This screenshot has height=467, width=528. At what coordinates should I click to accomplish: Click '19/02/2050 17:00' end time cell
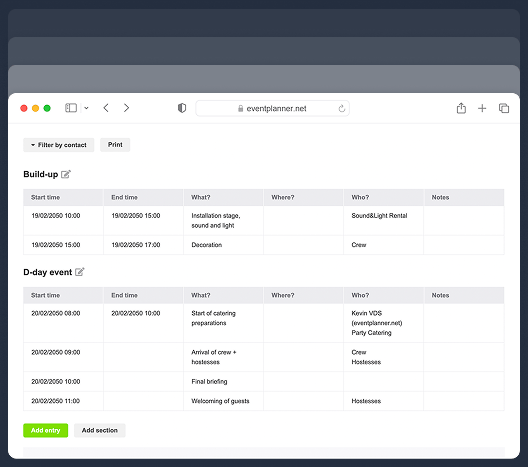[143, 245]
